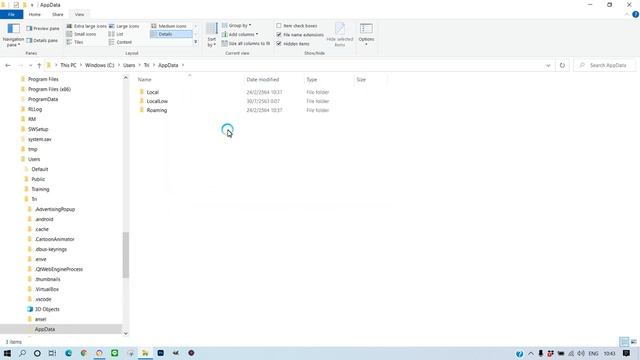Go to Users in the breadcrumb
Image resolution: width=640 pixels, height=360 pixels.
[129, 65]
